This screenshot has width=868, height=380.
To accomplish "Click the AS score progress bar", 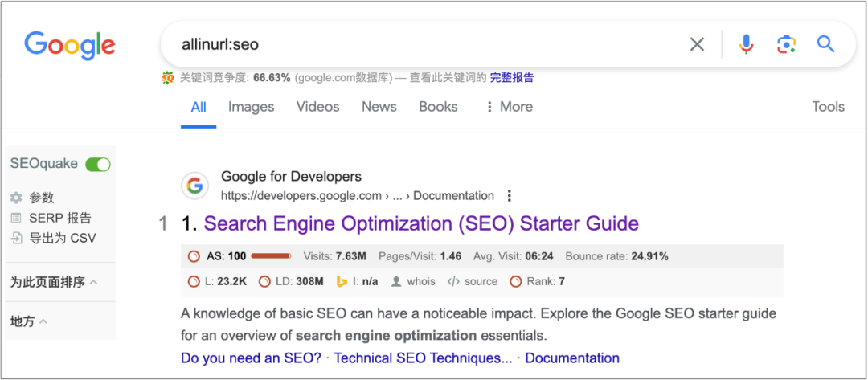I will [272, 256].
